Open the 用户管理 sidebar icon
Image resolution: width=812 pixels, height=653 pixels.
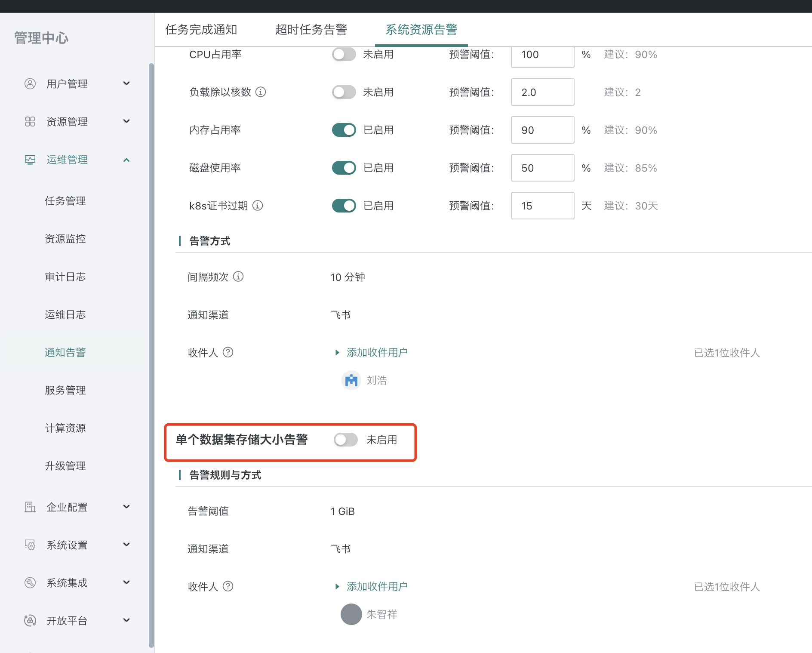click(29, 83)
